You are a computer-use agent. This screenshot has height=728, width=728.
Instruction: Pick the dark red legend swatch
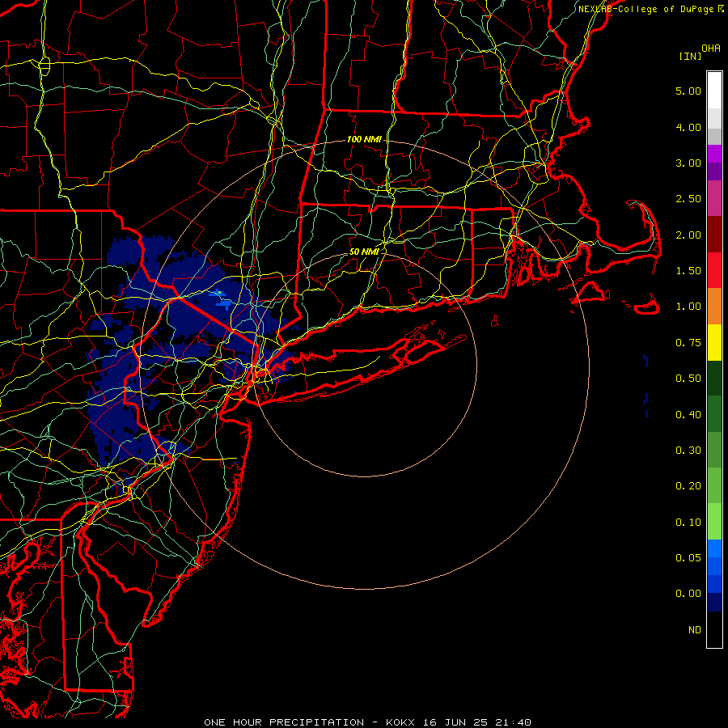click(x=714, y=235)
